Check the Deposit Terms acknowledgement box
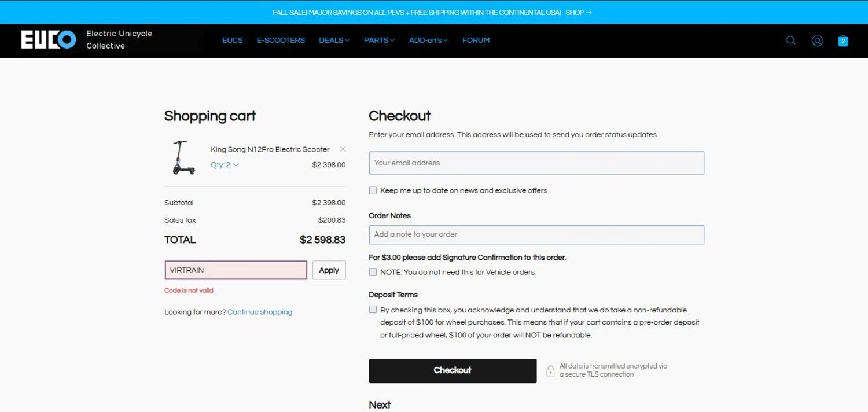The image size is (868, 412). 373,310
